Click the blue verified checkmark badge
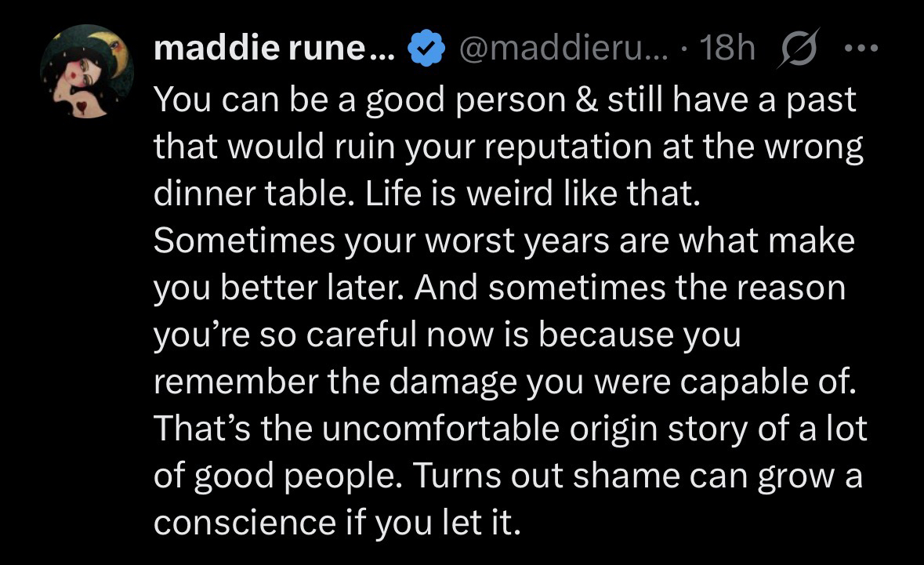Screen dimensions: 924x565 (x=424, y=50)
